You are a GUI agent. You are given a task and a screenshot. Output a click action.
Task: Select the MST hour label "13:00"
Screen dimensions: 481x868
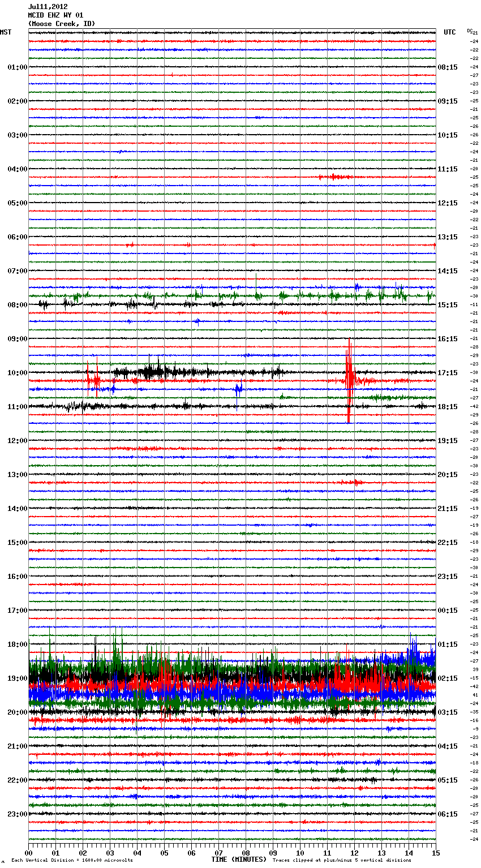(18, 475)
